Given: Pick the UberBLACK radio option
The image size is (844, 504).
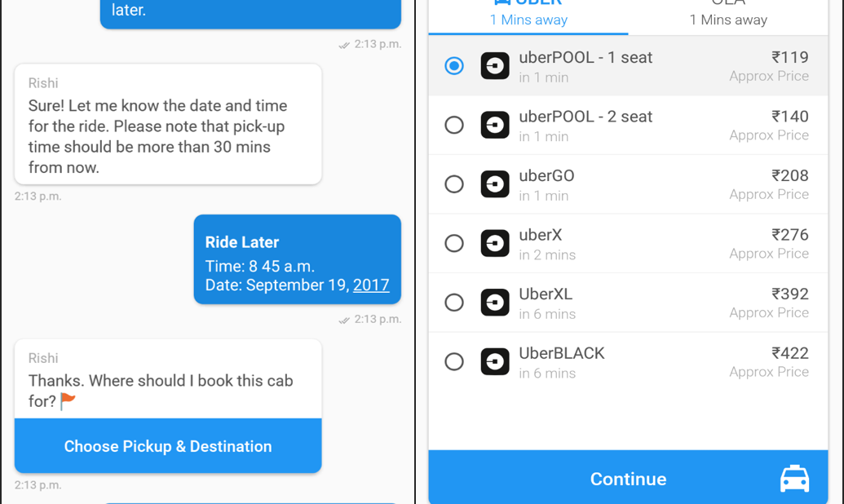Looking at the screenshot, I should [454, 361].
